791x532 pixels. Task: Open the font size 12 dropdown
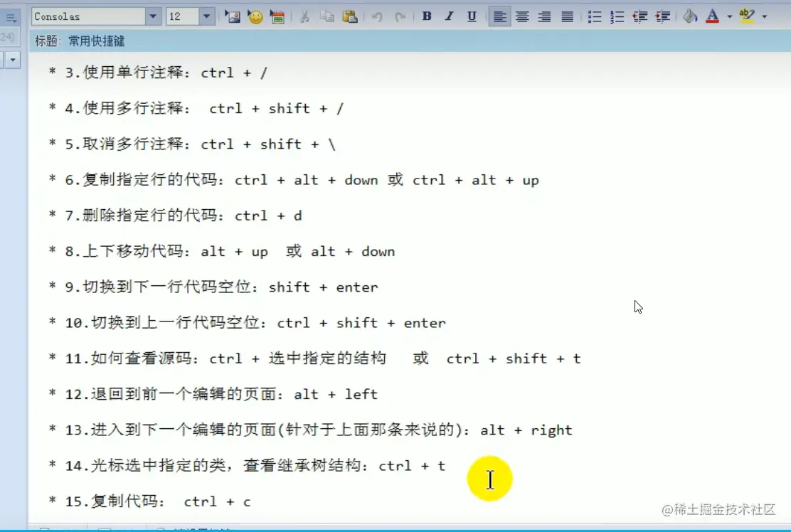tap(206, 16)
